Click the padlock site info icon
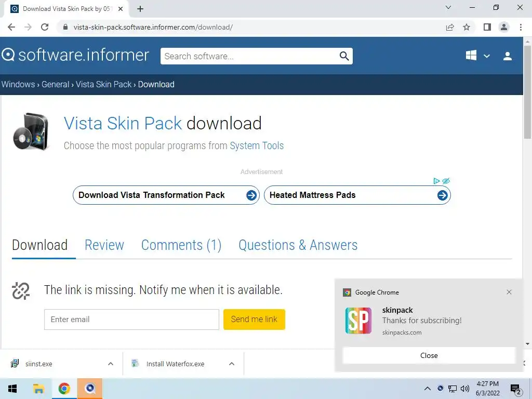This screenshot has width=532, height=399. point(66,27)
